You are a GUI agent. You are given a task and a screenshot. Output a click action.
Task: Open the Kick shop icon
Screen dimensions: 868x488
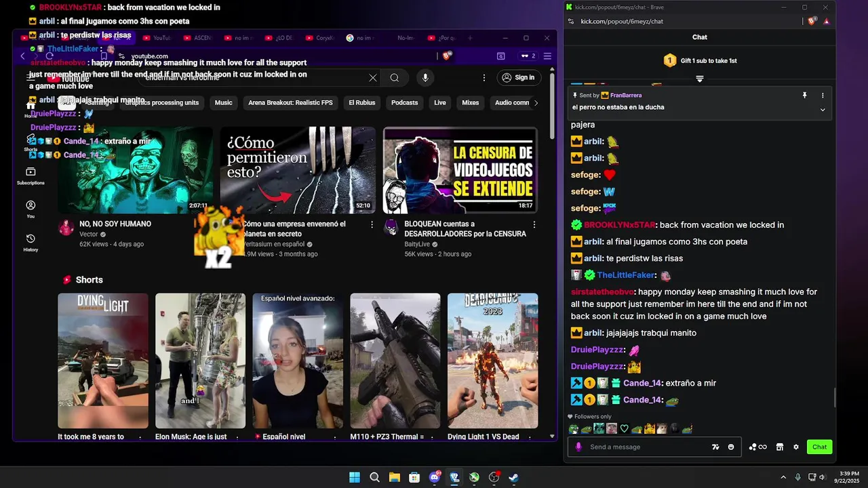(780, 447)
